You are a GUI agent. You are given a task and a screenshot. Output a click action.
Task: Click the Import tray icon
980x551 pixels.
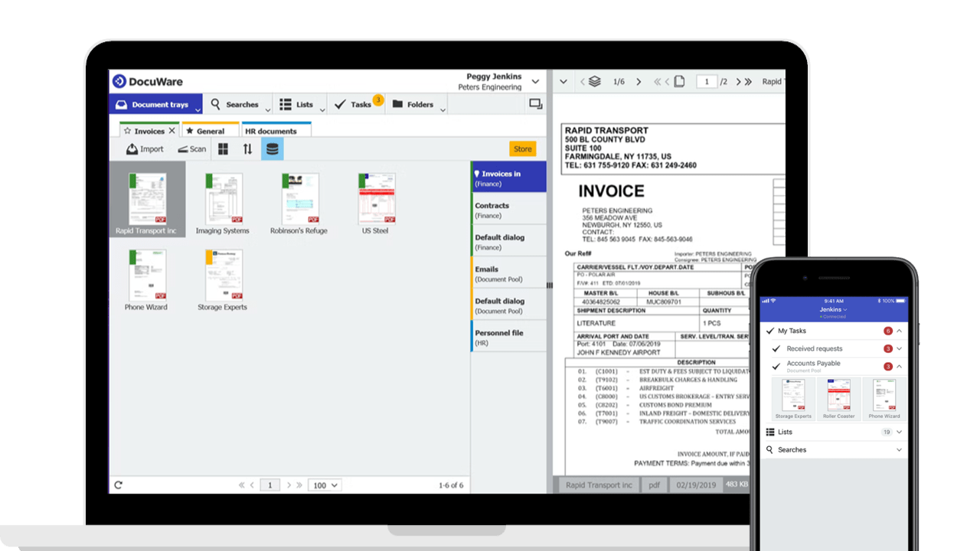[x=132, y=149]
